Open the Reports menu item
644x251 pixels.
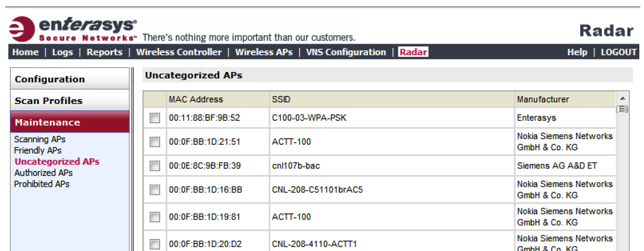point(104,52)
